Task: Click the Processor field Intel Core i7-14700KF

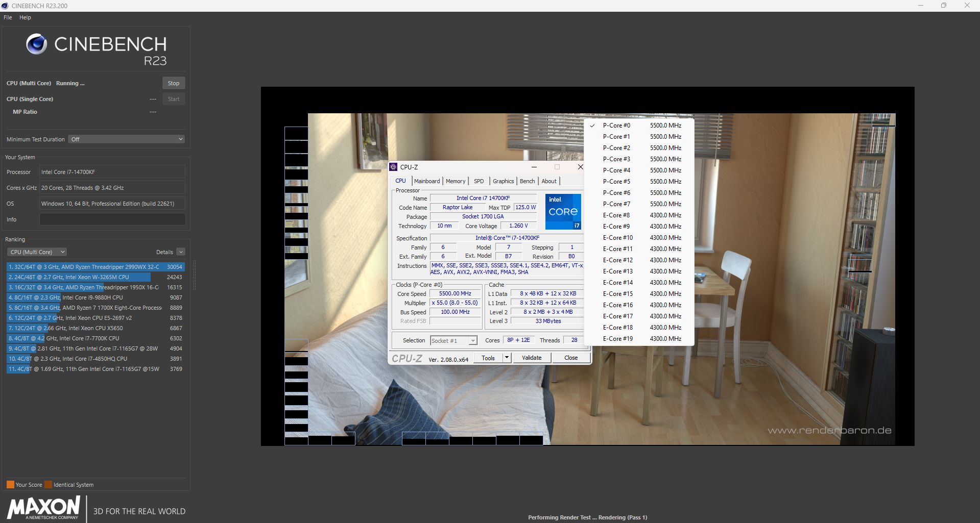Action: coord(112,172)
